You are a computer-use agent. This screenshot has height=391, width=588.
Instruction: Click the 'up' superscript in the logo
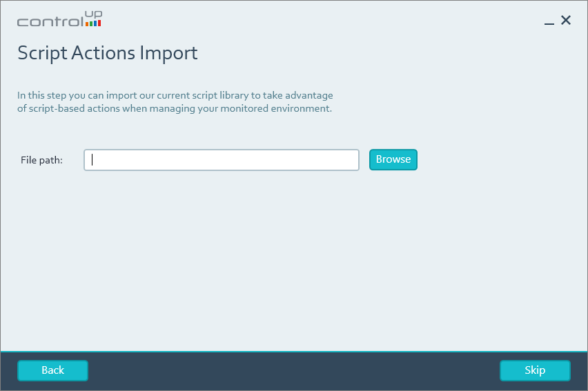click(93, 14)
